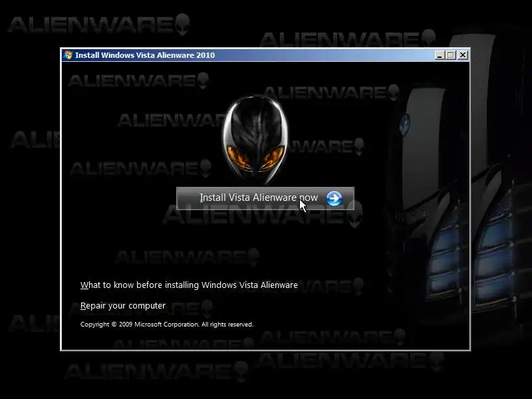Click the Windows flag icon in title bar
The height and width of the screenshot is (399, 532).
point(68,55)
